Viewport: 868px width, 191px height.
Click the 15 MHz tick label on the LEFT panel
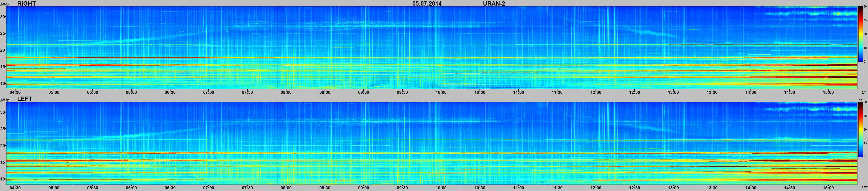[x=3, y=162]
